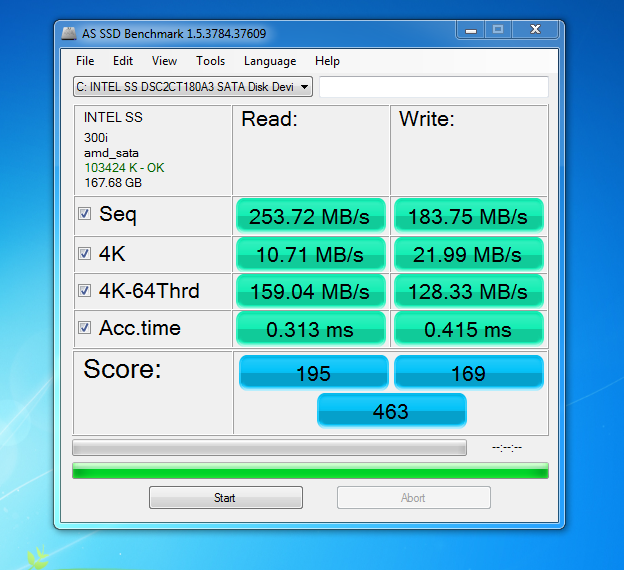Minimize the AS SSD Benchmark window

[471, 30]
